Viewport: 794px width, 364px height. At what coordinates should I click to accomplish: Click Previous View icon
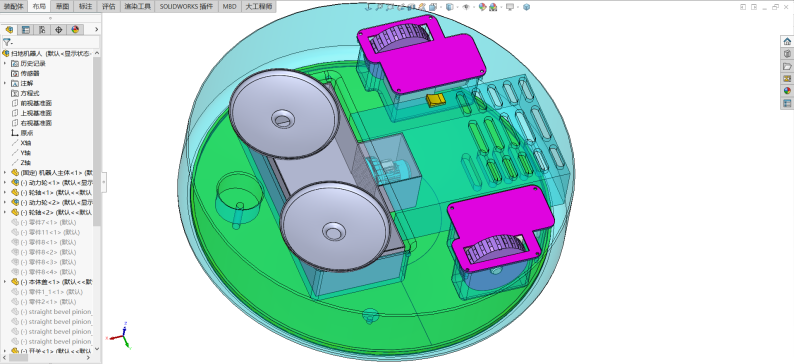click(401, 7)
